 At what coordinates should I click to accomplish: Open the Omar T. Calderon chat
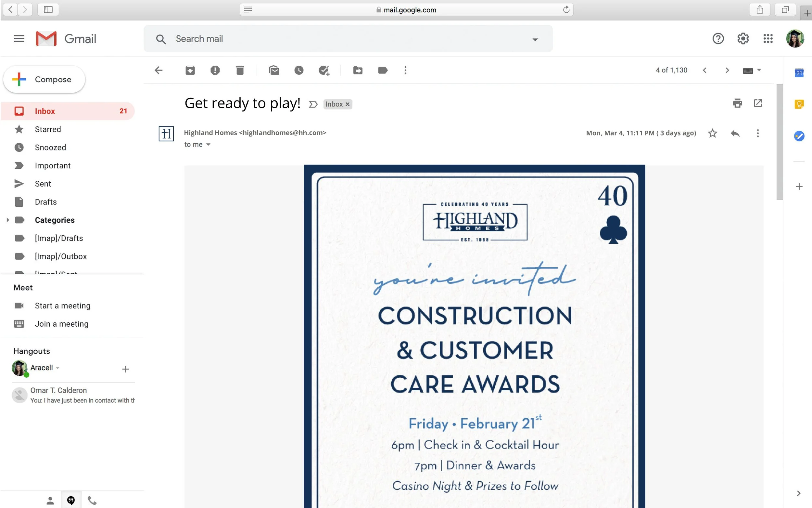(73, 395)
